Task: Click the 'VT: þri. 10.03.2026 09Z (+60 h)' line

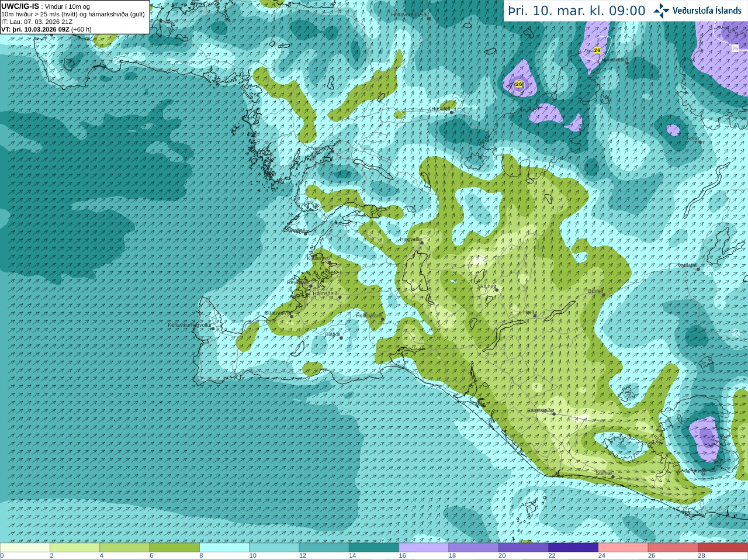Action: [x=46, y=29]
